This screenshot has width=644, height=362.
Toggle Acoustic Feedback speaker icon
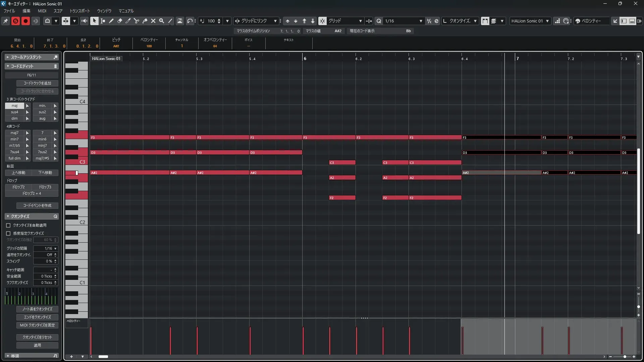point(84,21)
